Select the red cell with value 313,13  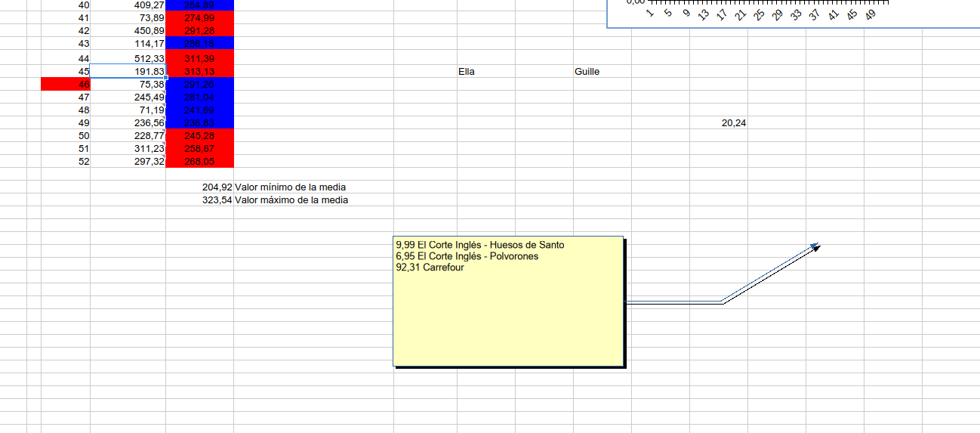(x=199, y=72)
